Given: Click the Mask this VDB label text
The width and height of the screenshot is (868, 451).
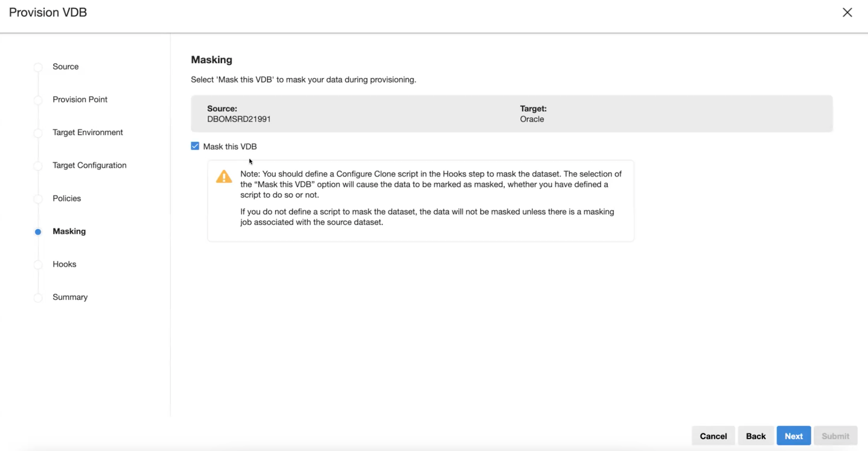Looking at the screenshot, I should point(230,147).
